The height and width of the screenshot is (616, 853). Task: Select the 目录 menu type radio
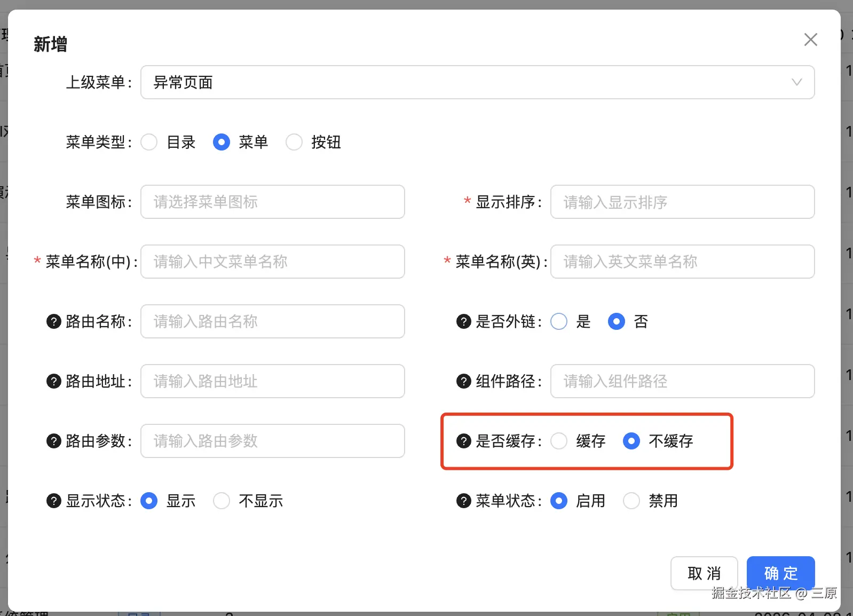(149, 142)
